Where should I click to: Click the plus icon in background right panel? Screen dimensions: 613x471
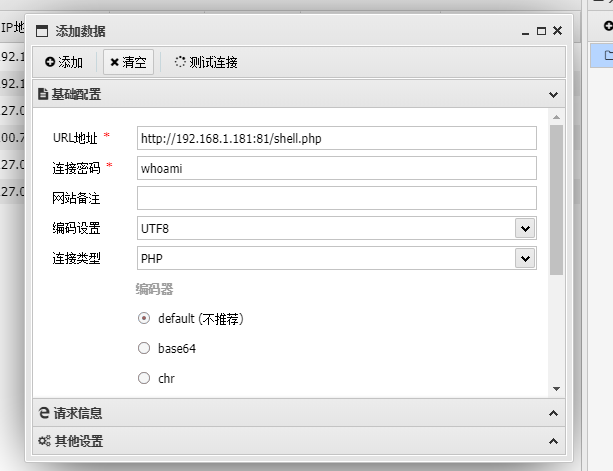click(x=608, y=26)
